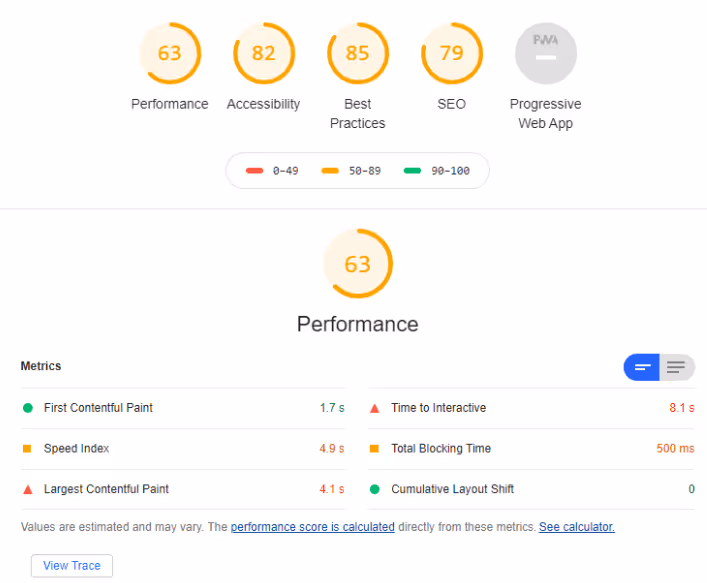Select the orange square icon beside Total Blocking Time
707x583 pixels.
coord(374,449)
